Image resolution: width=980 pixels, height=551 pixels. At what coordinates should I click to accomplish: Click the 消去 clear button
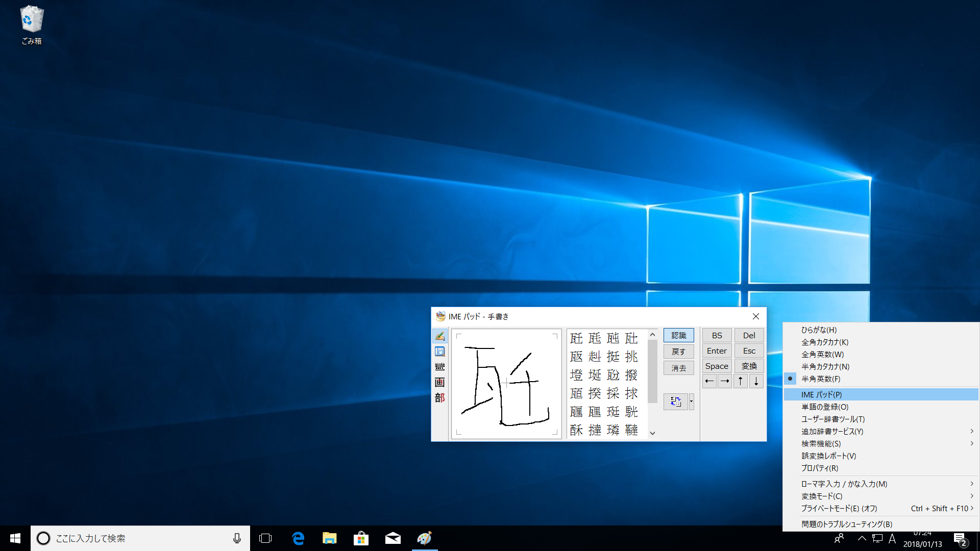(678, 368)
